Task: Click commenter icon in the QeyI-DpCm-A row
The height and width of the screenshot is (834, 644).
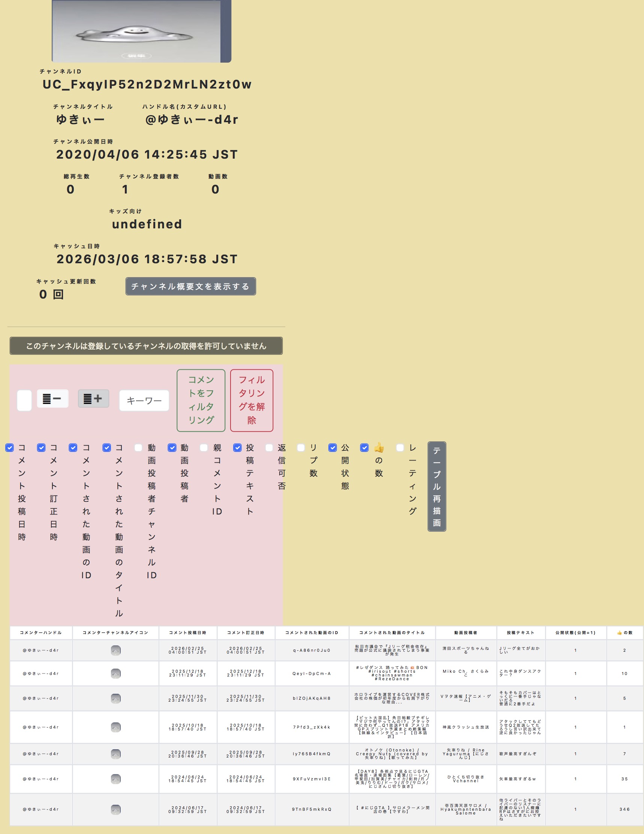Action: click(x=116, y=673)
